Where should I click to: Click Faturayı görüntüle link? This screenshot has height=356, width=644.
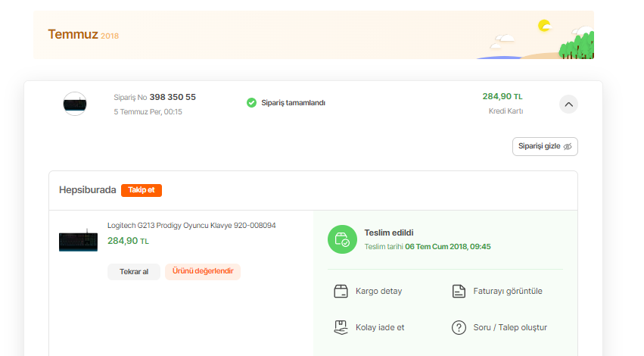(x=508, y=291)
